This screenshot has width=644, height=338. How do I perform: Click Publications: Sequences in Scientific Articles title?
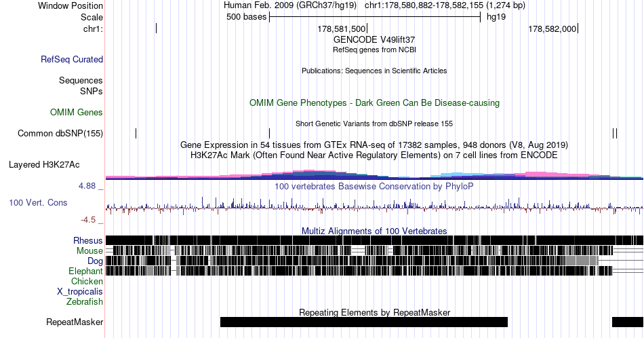(x=374, y=71)
